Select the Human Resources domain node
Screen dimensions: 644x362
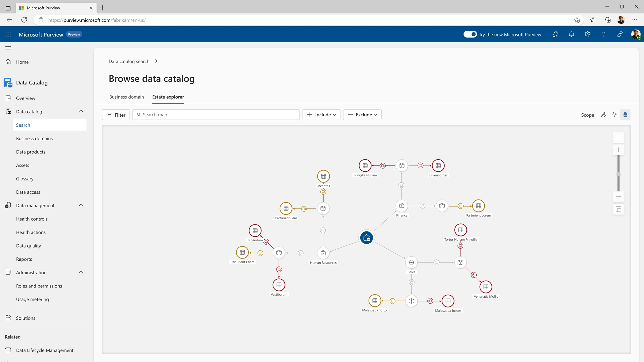click(x=323, y=253)
